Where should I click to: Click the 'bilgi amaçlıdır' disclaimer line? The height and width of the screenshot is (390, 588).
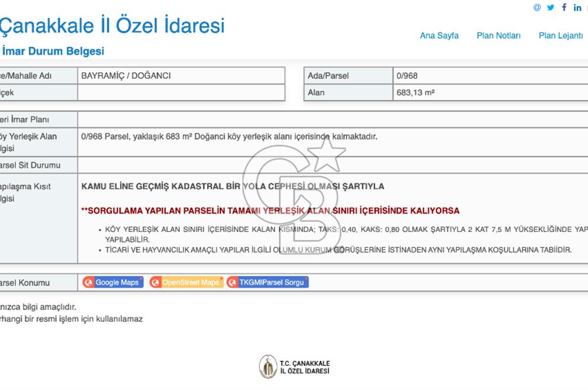[38, 307]
